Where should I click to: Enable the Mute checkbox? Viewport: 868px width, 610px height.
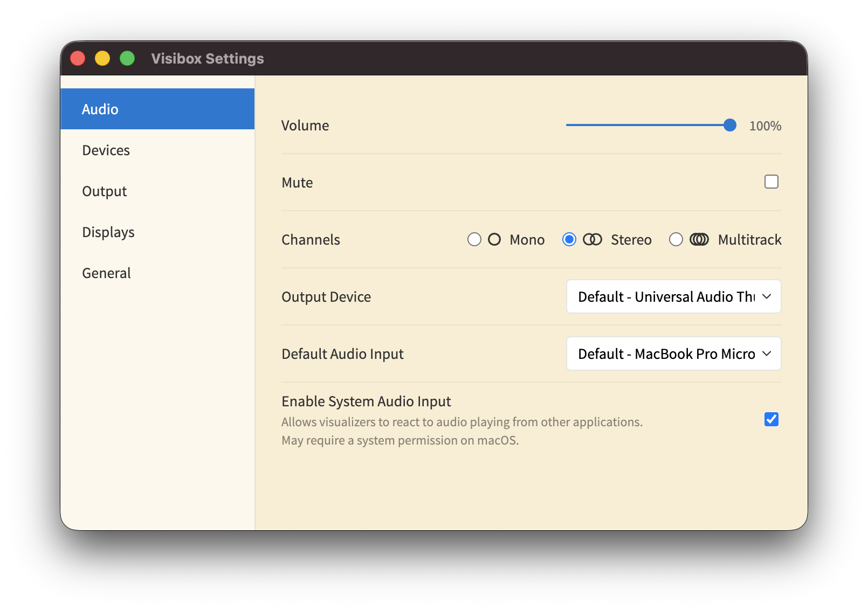pyautogui.click(x=771, y=182)
